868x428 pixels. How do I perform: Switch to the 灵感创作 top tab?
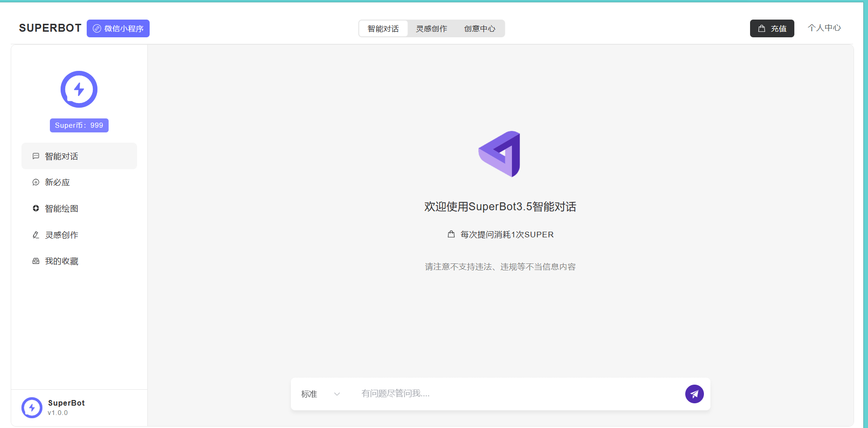(432, 28)
